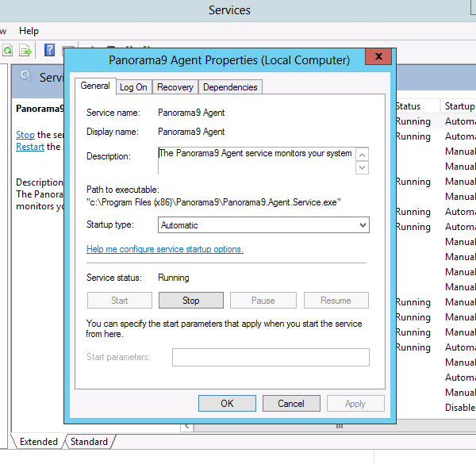476x464 pixels.
Task: Click the Export List toolbar icon
Action: (x=25, y=50)
